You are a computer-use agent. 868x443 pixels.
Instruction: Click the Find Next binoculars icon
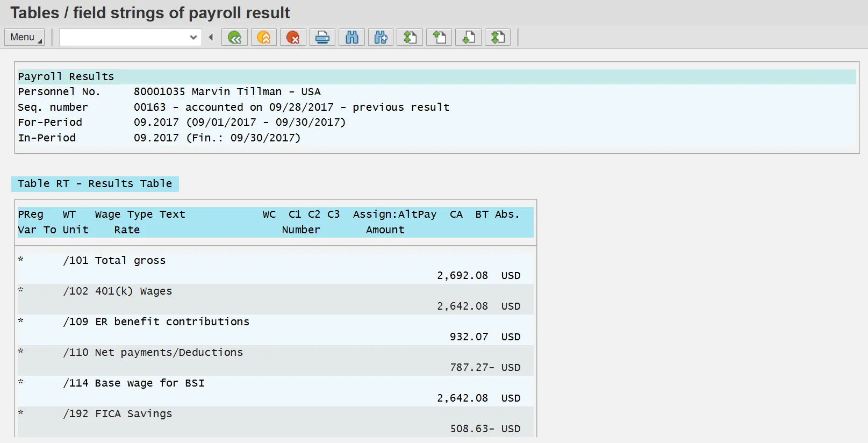[x=381, y=38]
